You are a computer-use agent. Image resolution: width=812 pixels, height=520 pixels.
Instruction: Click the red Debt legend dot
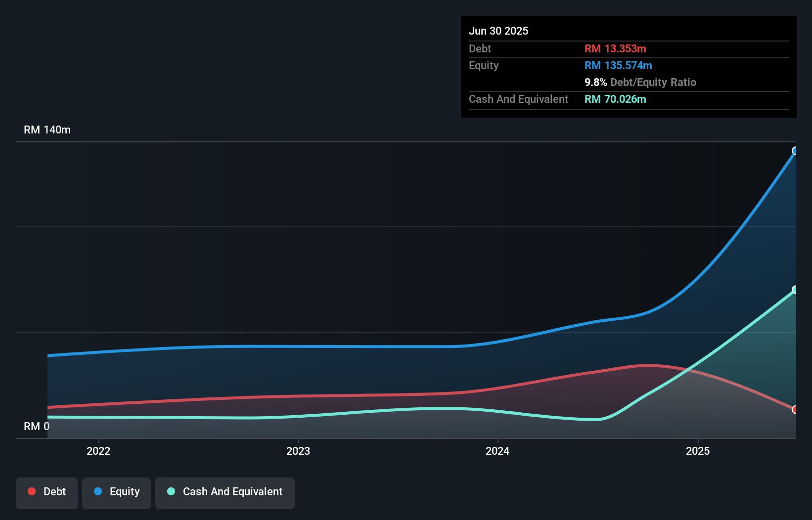point(31,491)
